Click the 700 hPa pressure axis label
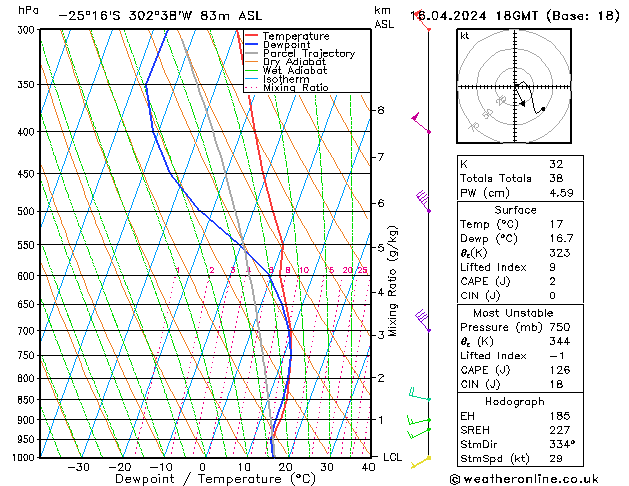This screenshot has width=629, height=486. [26, 331]
